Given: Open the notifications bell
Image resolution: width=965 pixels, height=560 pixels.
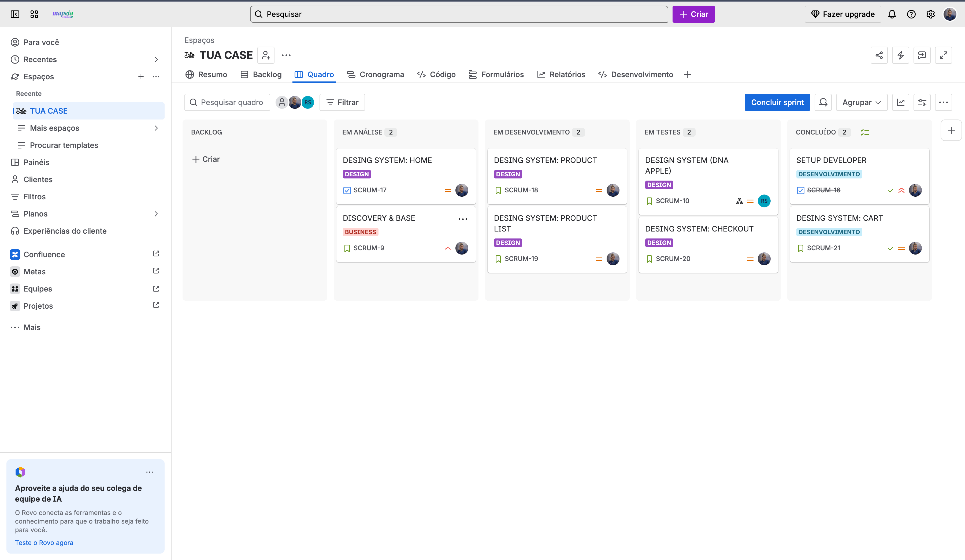Looking at the screenshot, I should (892, 14).
